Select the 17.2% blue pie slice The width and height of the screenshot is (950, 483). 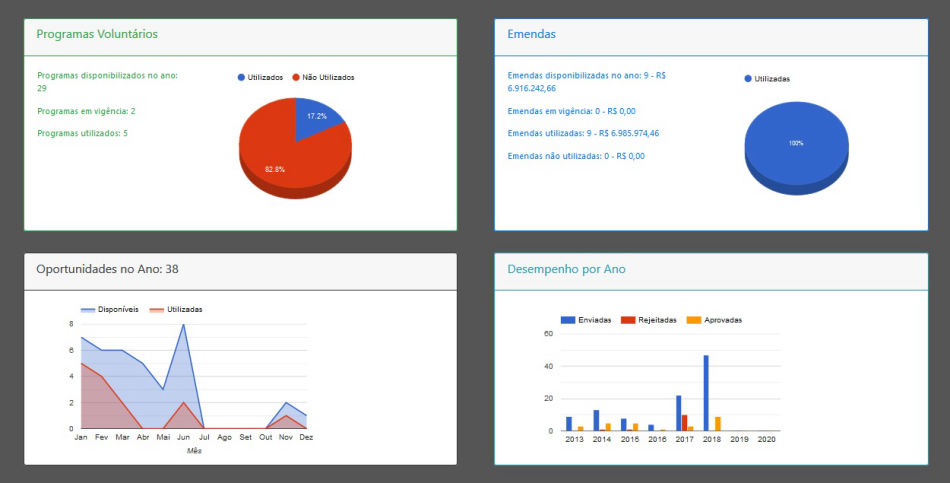tap(317, 117)
